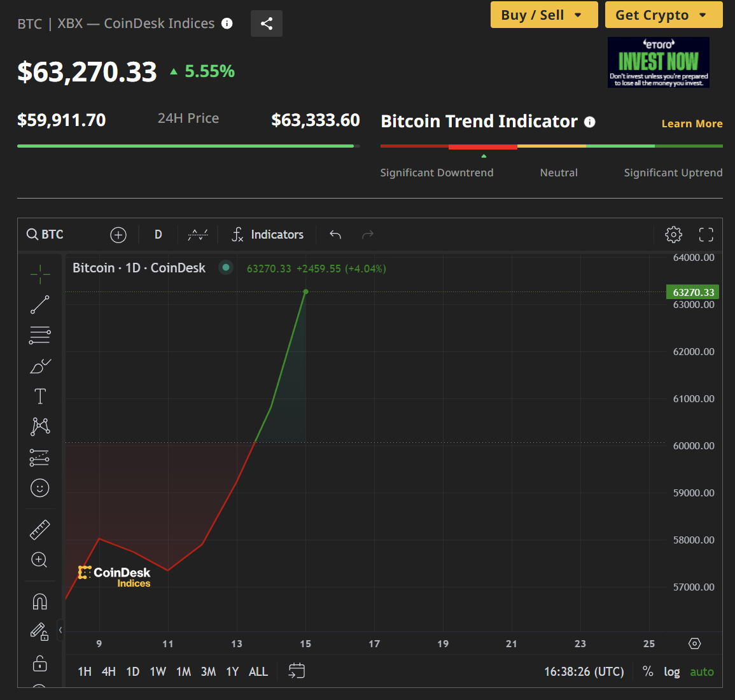Screen dimensions: 735x700
Task: Pick the ruler measure tool
Action: click(x=39, y=529)
